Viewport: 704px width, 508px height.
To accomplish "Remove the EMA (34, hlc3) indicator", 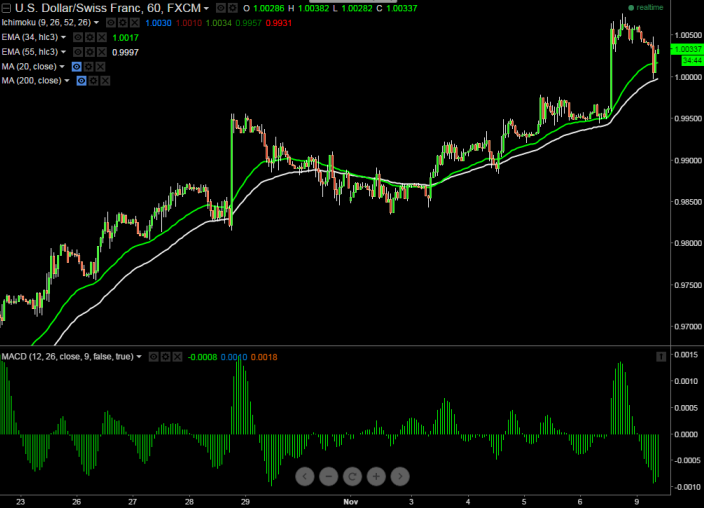I will 102,37.
